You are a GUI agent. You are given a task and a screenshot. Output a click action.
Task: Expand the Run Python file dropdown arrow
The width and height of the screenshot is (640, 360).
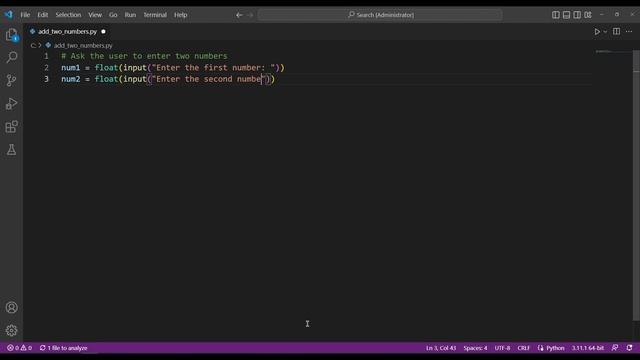coord(605,31)
